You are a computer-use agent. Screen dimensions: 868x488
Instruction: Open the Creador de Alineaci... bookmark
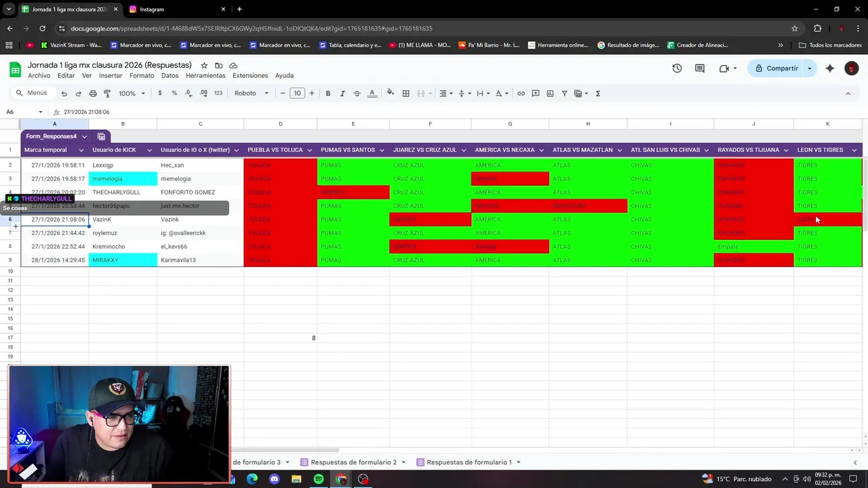[x=698, y=45]
